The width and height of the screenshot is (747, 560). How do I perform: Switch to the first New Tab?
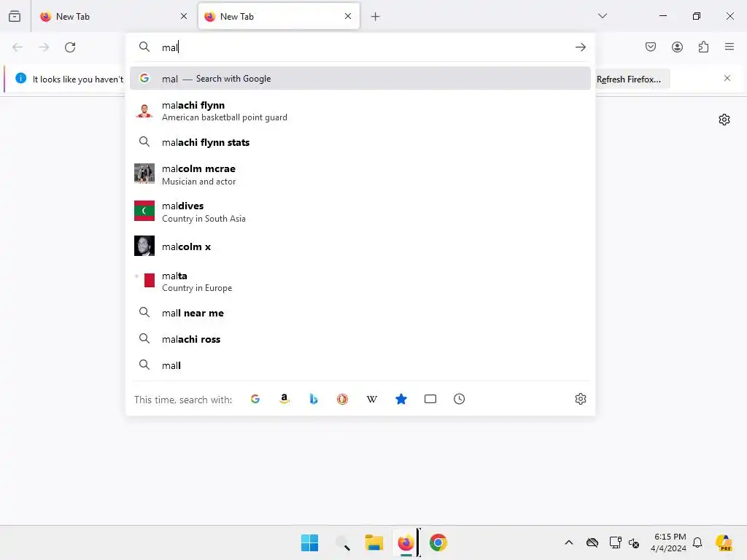tap(113, 16)
